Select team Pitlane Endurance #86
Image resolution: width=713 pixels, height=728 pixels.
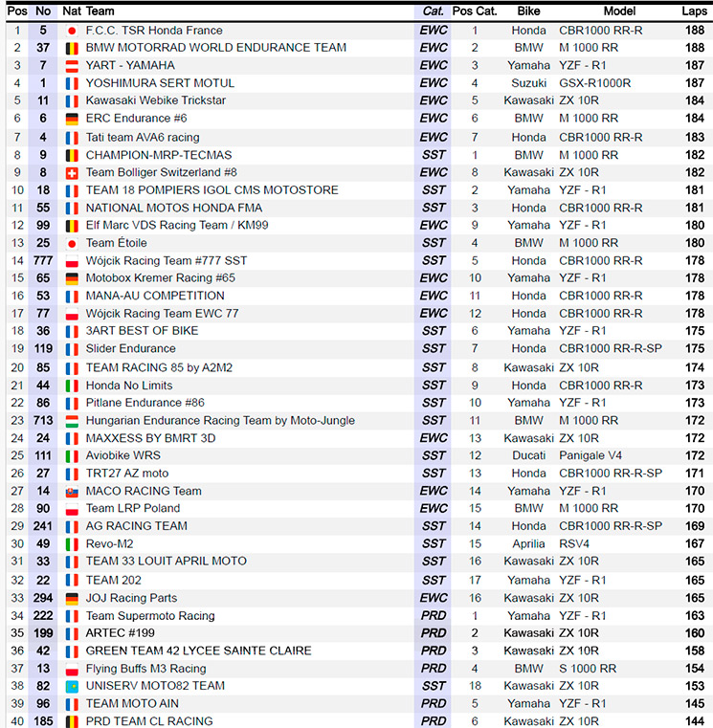coord(145,403)
